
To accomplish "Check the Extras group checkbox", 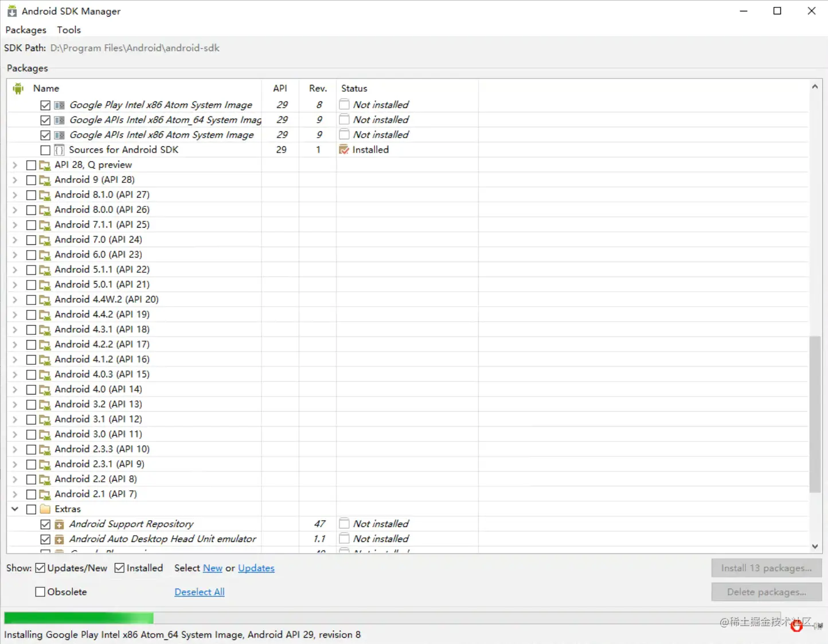I will tap(31, 509).
